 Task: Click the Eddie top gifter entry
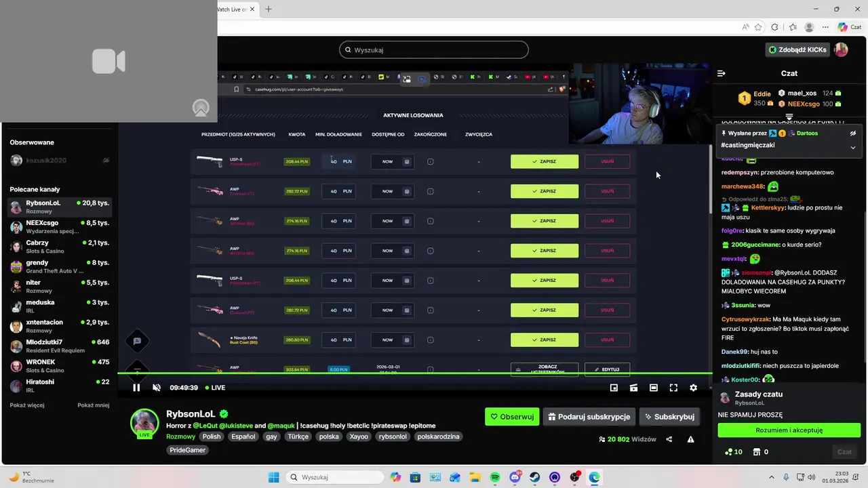click(x=755, y=98)
